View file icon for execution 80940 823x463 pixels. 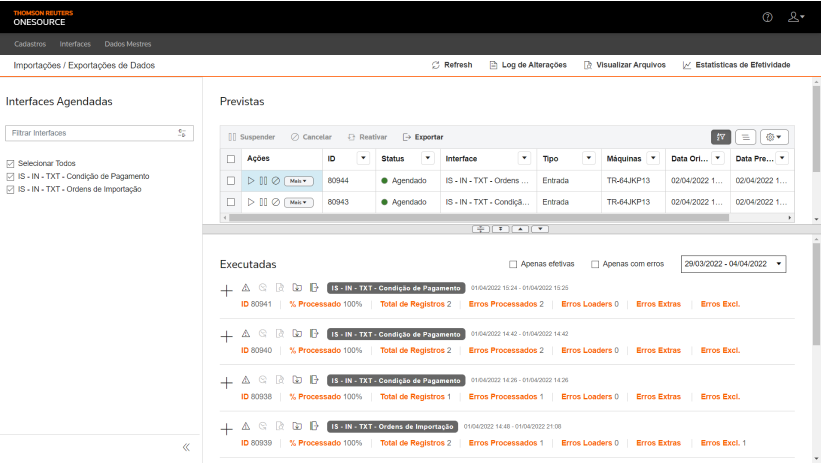coord(280,334)
